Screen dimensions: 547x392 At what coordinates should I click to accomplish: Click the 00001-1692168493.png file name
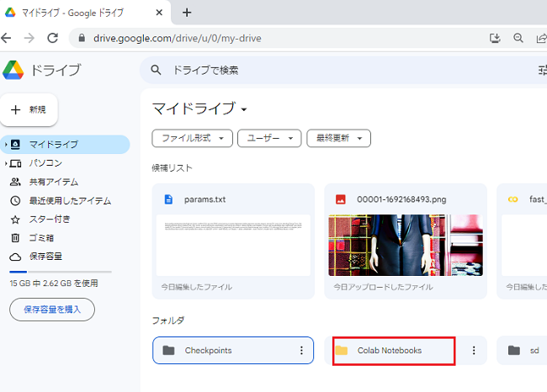tap(401, 199)
